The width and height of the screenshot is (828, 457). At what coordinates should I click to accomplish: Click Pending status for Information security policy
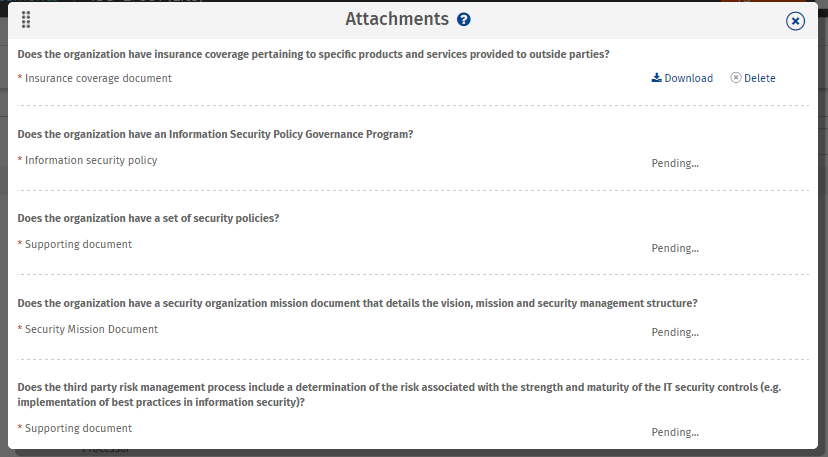[x=675, y=163]
